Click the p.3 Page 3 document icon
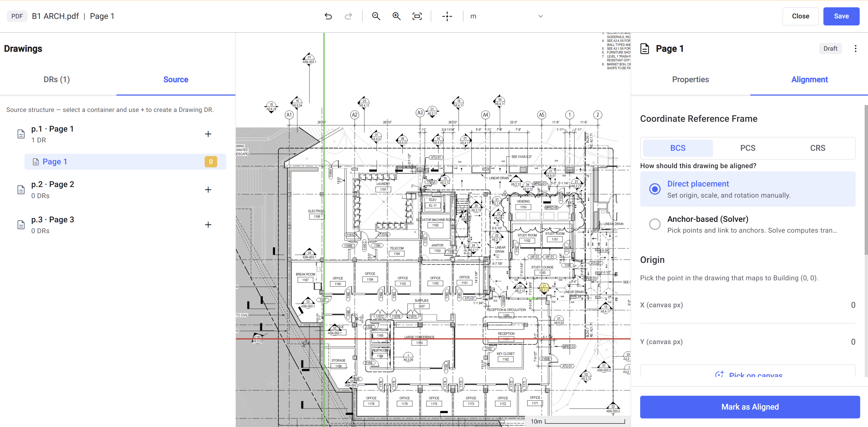Screen dimensions: 868x427 pos(21,225)
